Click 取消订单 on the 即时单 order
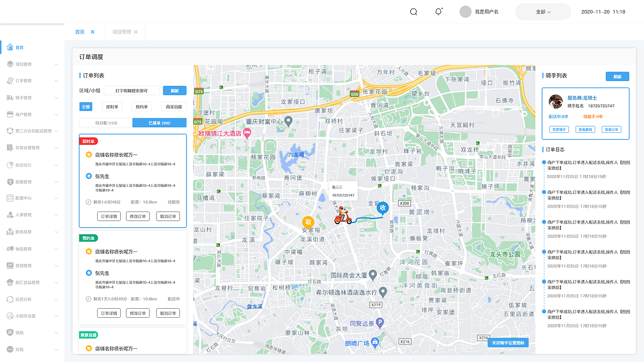Viewport: 644px width, 362px height. click(x=168, y=216)
